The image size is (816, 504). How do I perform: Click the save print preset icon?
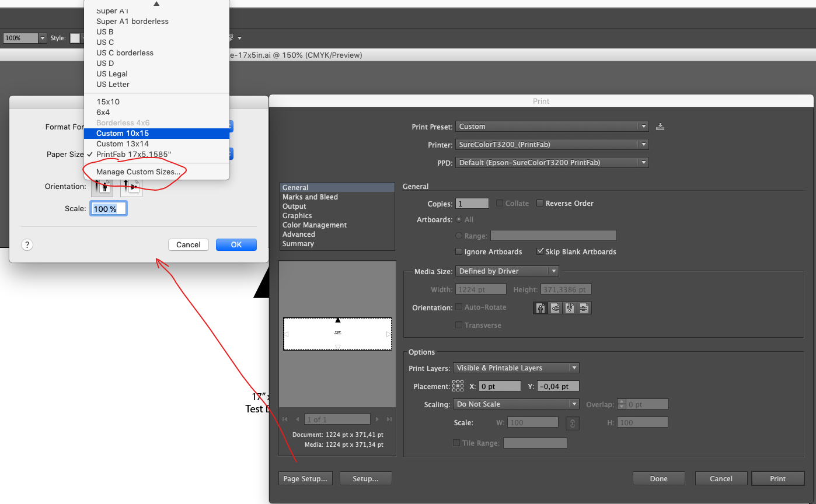click(x=660, y=127)
